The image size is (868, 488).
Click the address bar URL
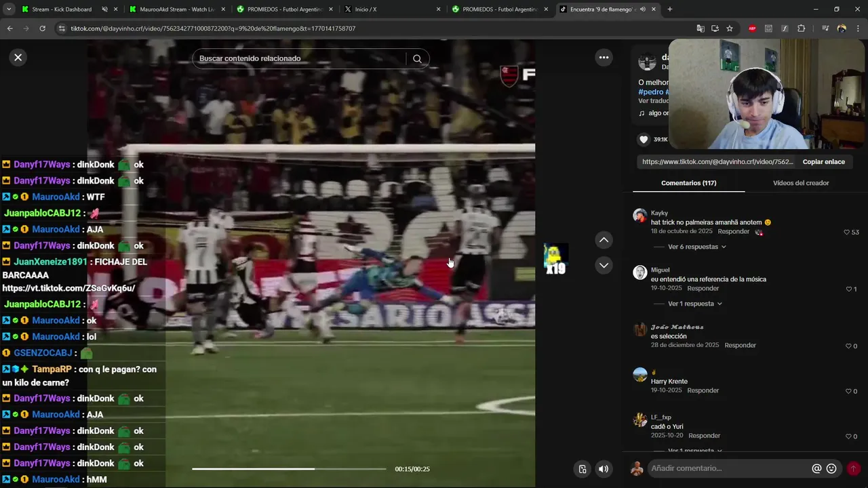pyautogui.click(x=213, y=28)
